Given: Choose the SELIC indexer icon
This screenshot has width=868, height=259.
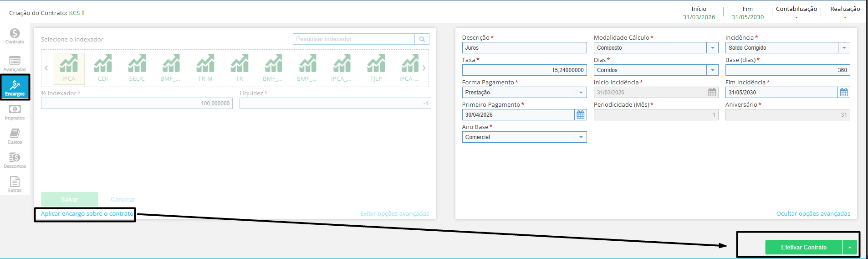Looking at the screenshot, I should pyautogui.click(x=137, y=68).
